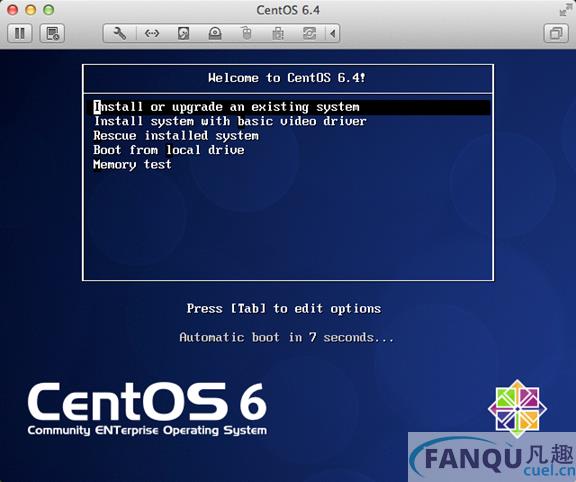Open virtual machine settings wrench
Viewport: 576px width, 482px height.
click(x=119, y=33)
